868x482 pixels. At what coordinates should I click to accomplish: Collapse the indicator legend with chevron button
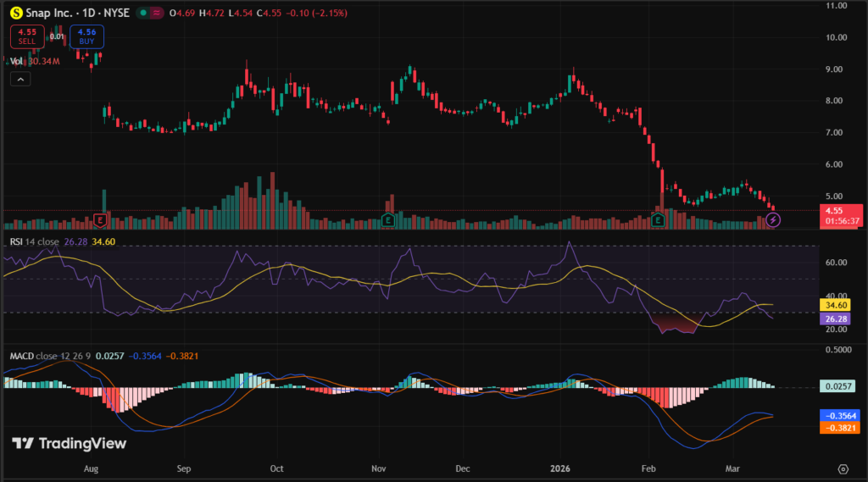19,79
